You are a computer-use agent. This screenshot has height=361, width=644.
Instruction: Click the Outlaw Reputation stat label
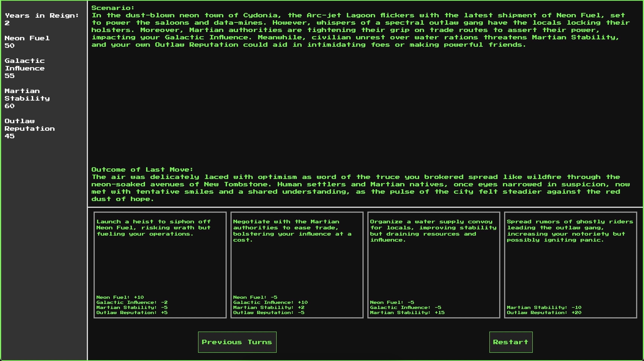(x=30, y=125)
